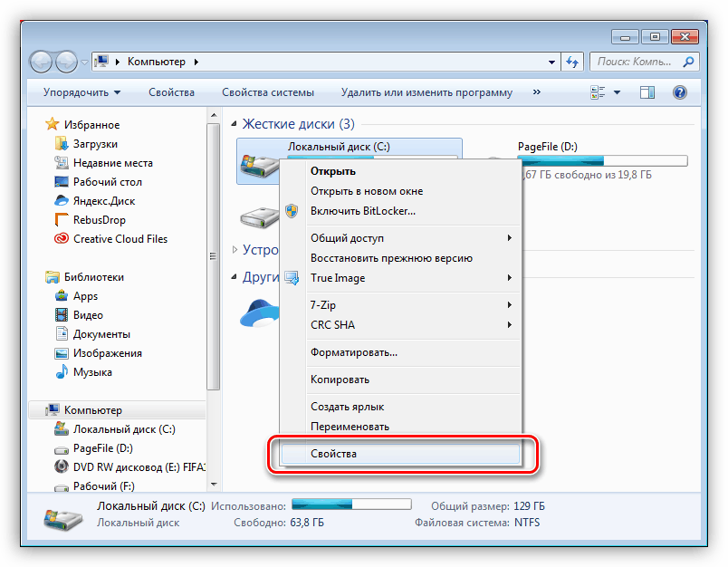The width and height of the screenshot is (728, 567).
Task: Click the change view icon
Action: tap(598, 92)
